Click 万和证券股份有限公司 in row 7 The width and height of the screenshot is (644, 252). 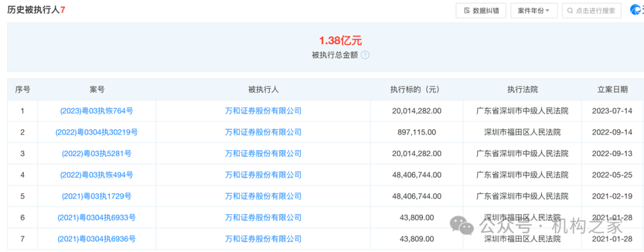263,239
